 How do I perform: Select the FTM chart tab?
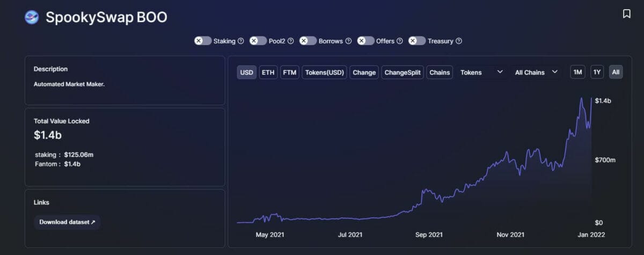click(290, 72)
